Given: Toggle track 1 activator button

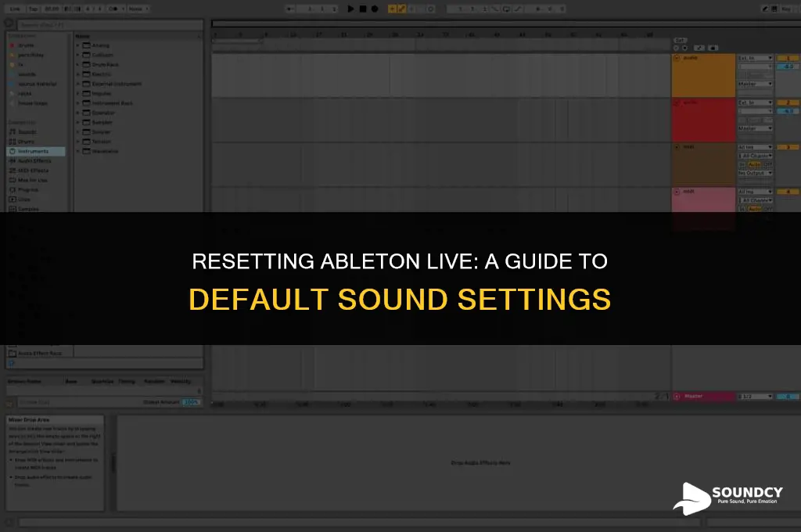Looking at the screenshot, I should [x=788, y=58].
